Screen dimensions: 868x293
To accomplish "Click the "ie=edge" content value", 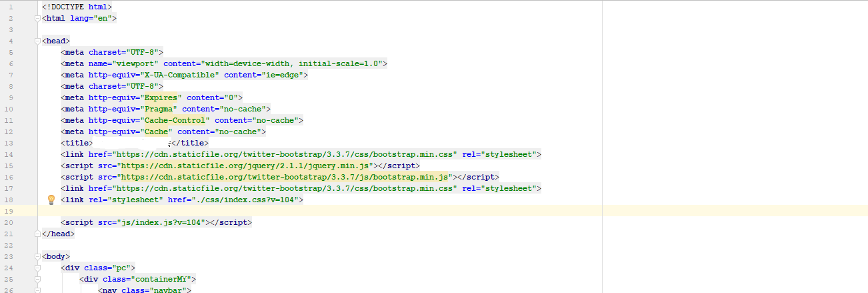I will [x=282, y=75].
